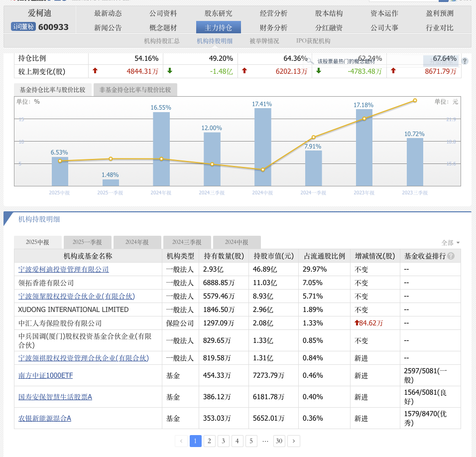This screenshot has height=457, width=476.
Task: Click the 基金收益排行 help question icon
Action: coord(451,256)
